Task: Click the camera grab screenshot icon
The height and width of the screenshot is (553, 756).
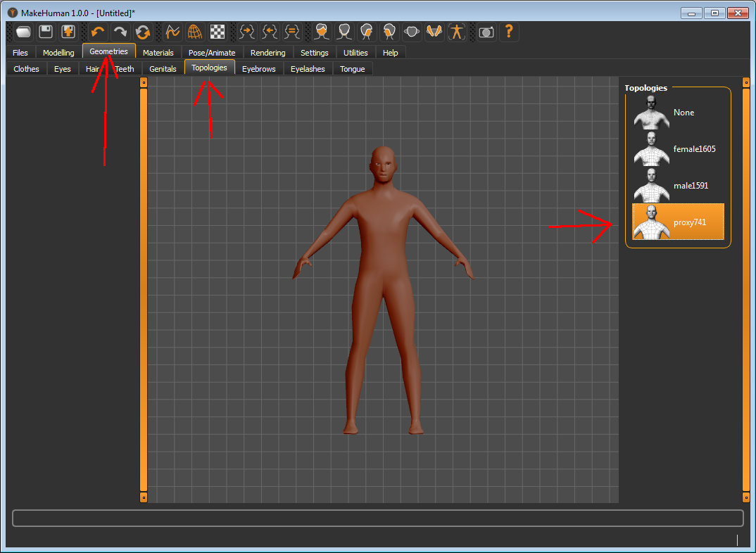Action: [x=486, y=32]
